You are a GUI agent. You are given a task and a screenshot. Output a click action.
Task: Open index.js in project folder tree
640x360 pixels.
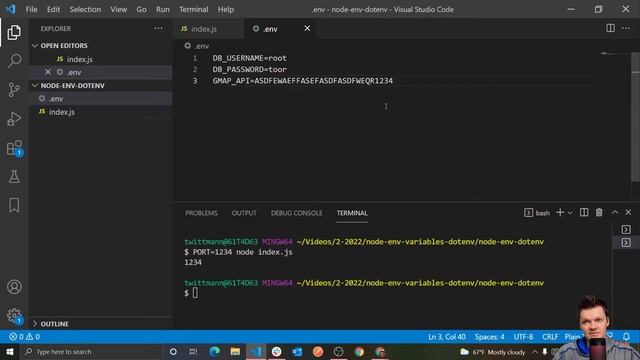point(100,112)
